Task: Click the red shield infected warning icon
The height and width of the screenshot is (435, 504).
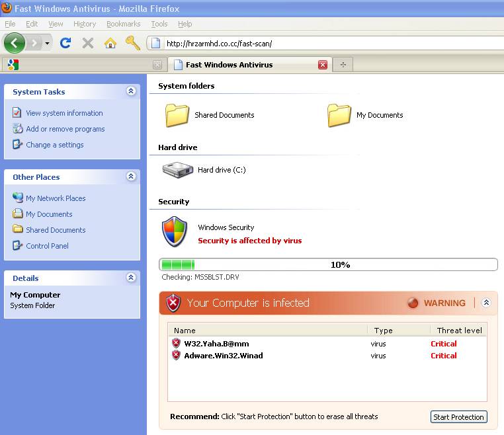Action: point(173,303)
